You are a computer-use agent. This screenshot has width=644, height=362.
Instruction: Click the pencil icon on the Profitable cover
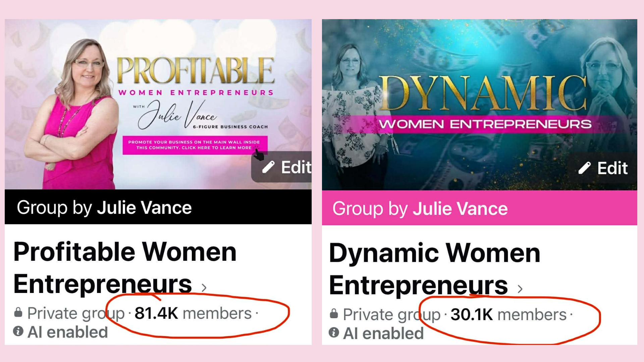pyautogui.click(x=268, y=167)
